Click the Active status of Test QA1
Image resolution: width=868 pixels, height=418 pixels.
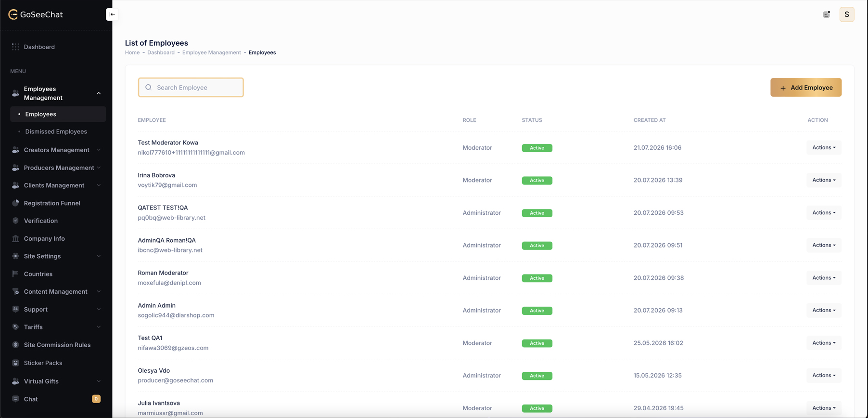tap(537, 343)
